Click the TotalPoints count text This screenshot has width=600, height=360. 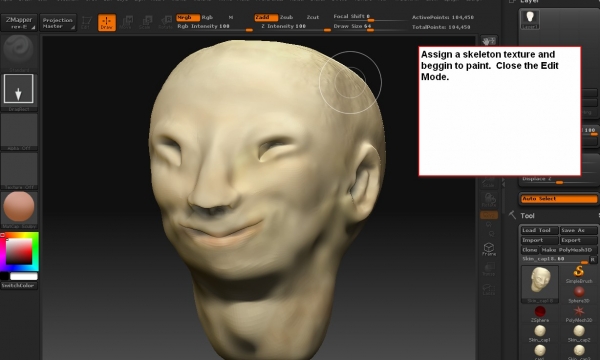(x=441, y=27)
